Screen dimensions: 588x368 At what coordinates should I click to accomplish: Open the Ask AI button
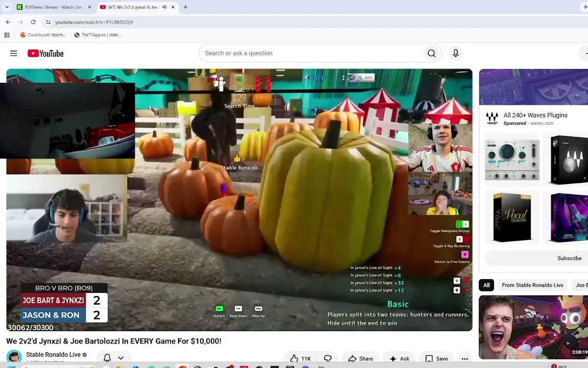point(399,358)
